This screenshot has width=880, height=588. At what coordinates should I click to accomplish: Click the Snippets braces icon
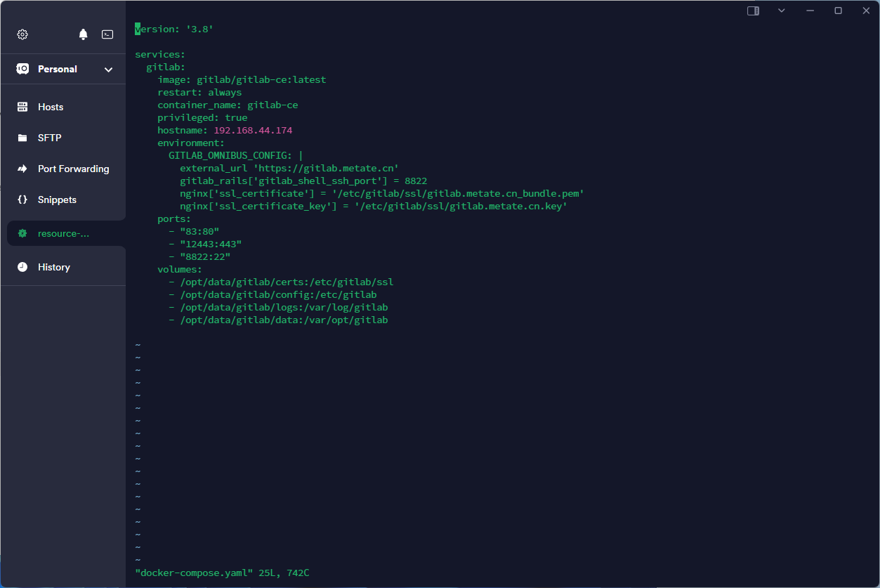(22, 200)
